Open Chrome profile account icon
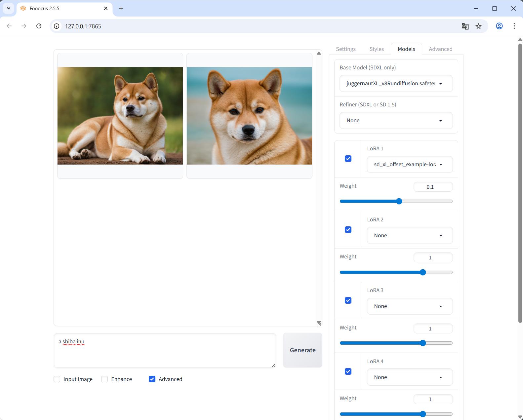The height and width of the screenshot is (420, 523). (x=499, y=26)
